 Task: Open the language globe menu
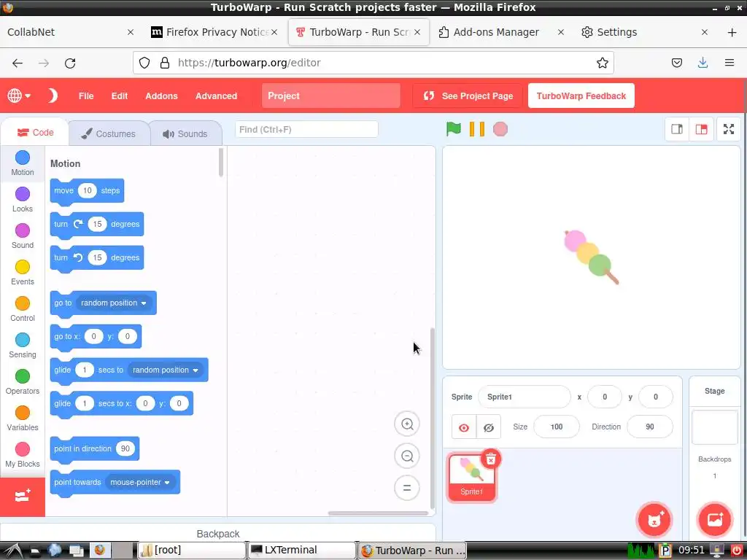(x=18, y=96)
